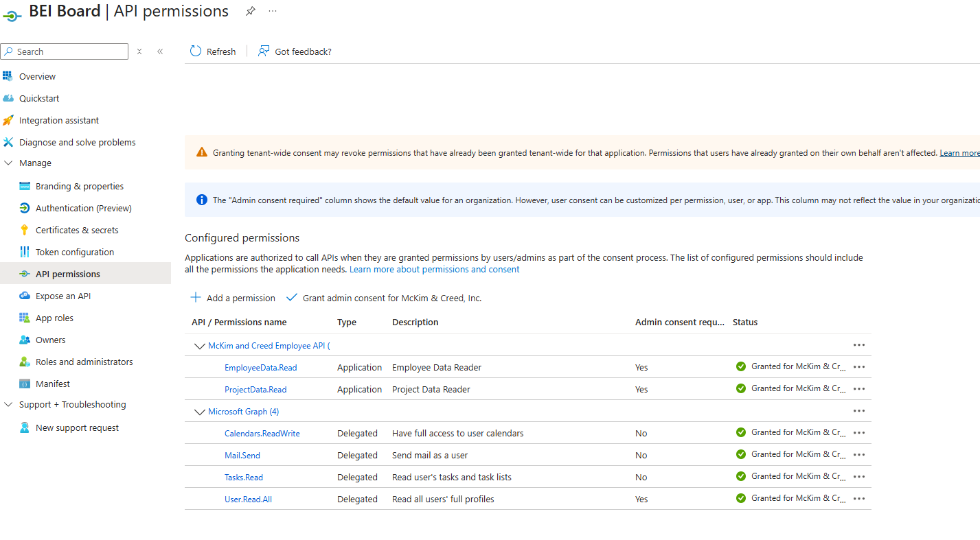This screenshot has width=980, height=540.
Task: Collapse the sidebar with the double chevron
Action: (x=160, y=51)
